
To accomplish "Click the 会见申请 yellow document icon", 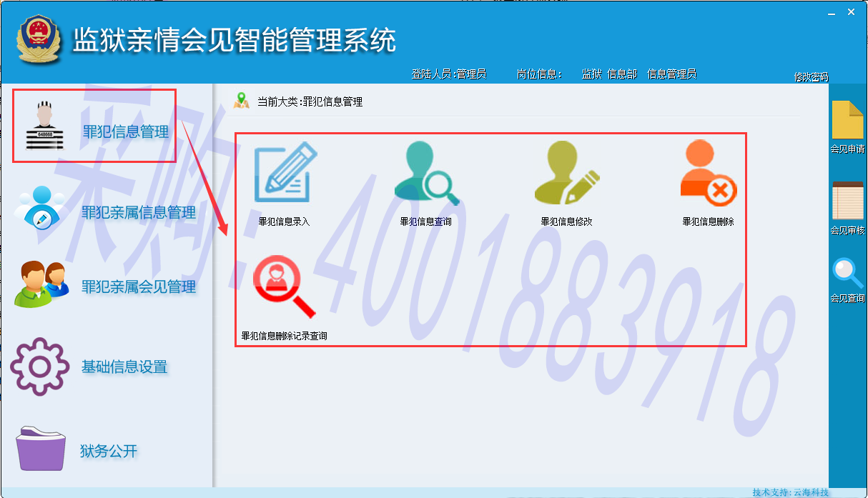I will (x=847, y=120).
